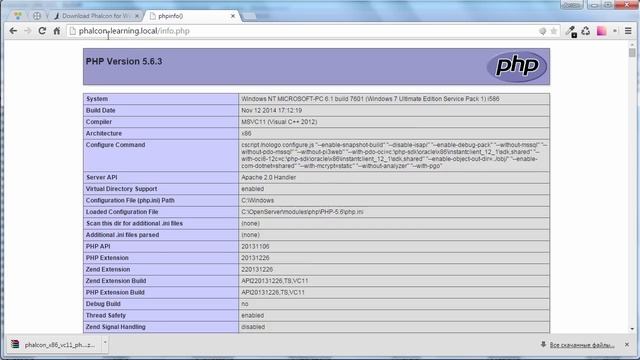This screenshot has height=360, width=640.
Task: Close the Download Phalcon tab
Action: (137, 16)
